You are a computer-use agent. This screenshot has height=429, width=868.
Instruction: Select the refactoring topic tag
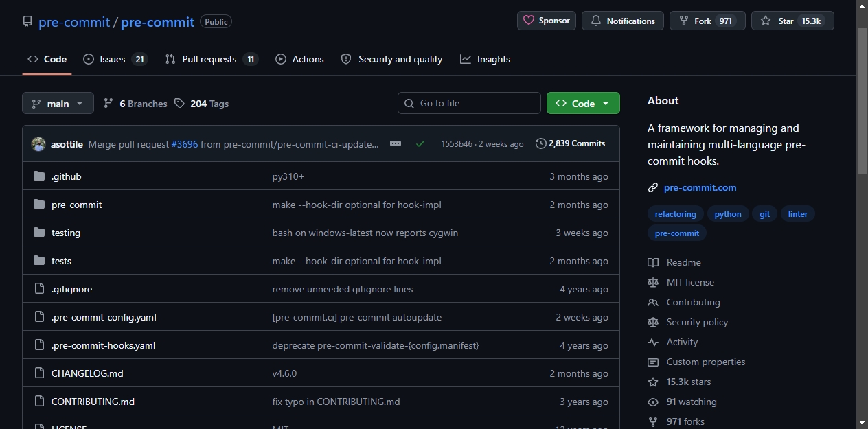676,214
